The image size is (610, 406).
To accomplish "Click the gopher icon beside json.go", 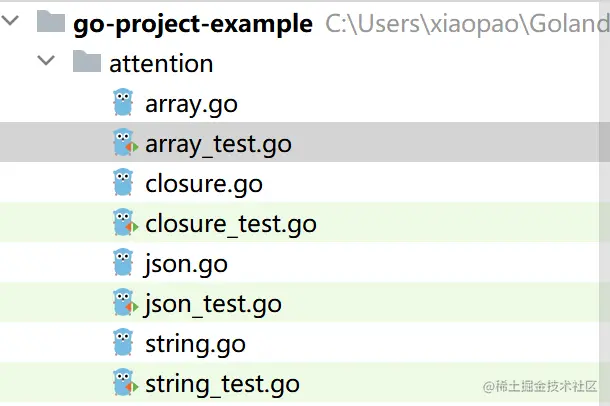I will click(123, 263).
